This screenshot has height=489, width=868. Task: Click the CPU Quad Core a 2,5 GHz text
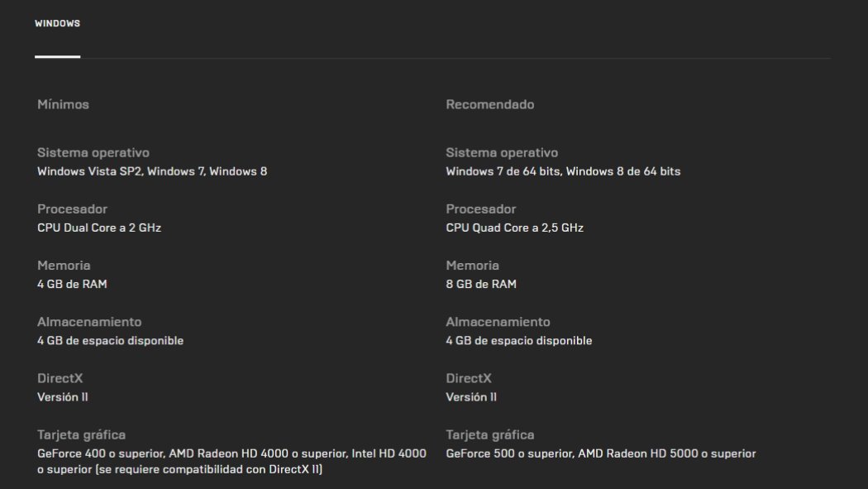point(514,228)
